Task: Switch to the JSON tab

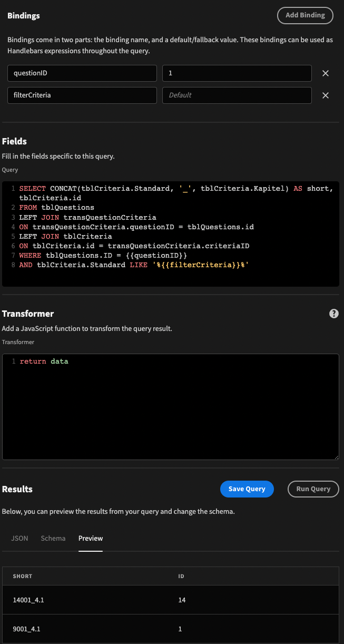Action: (x=19, y=538)
